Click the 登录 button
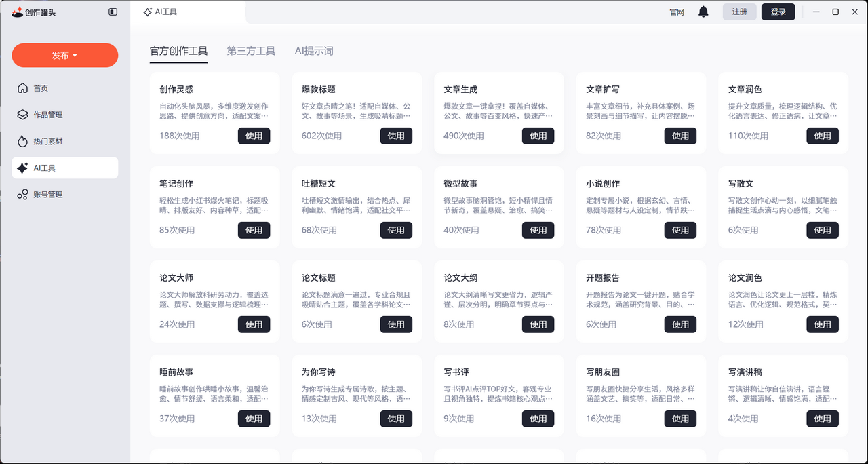This screenshot has height=464, width=868. click(x=778, y=12)
